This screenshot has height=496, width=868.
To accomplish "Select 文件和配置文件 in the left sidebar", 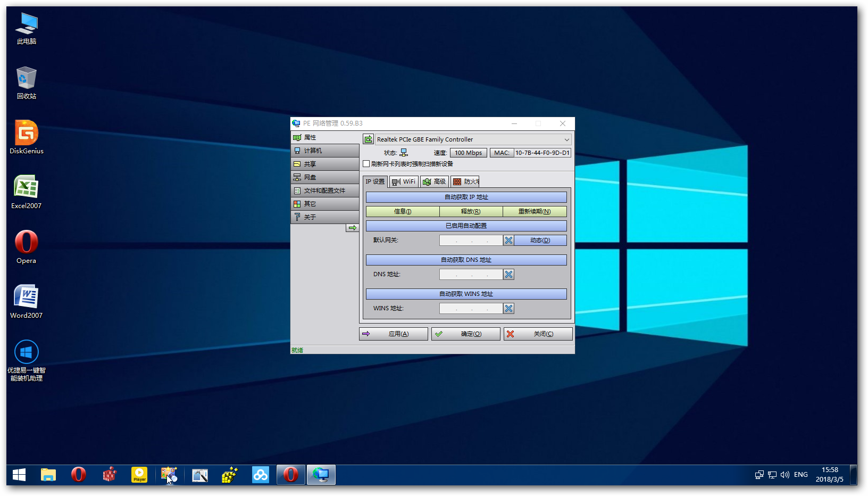I will 325,191.
